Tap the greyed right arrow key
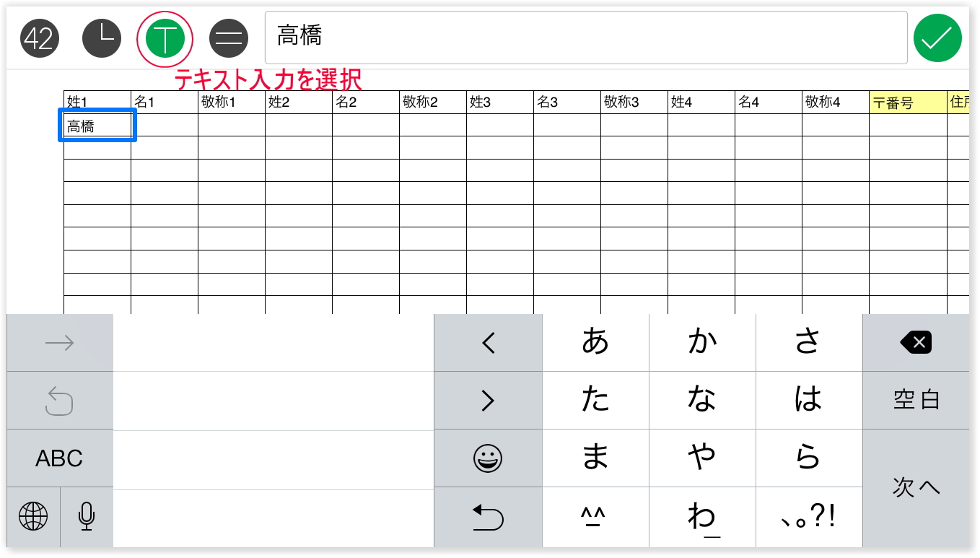This screenshot has height=558, width=980. point(60,343)
